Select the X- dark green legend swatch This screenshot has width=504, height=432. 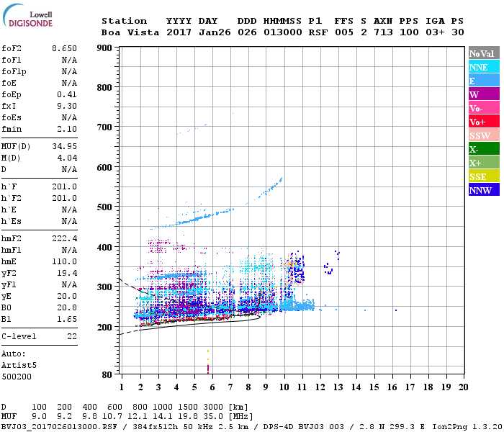(482, 149)
